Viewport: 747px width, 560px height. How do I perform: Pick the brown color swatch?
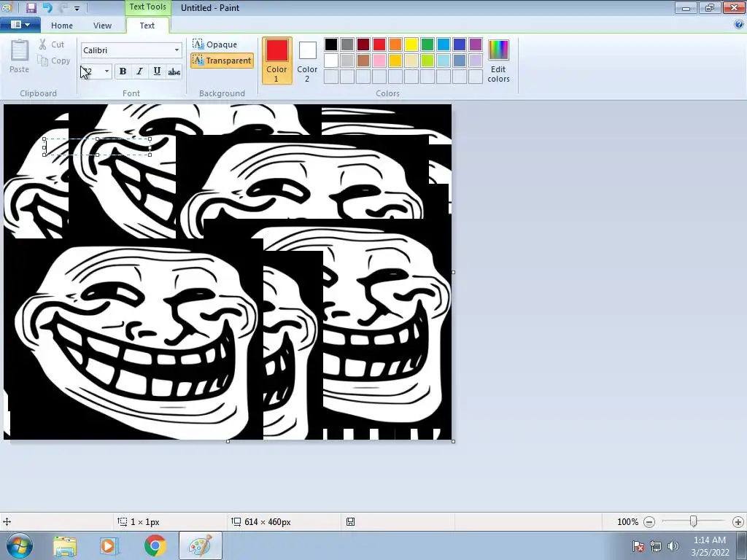363,61
